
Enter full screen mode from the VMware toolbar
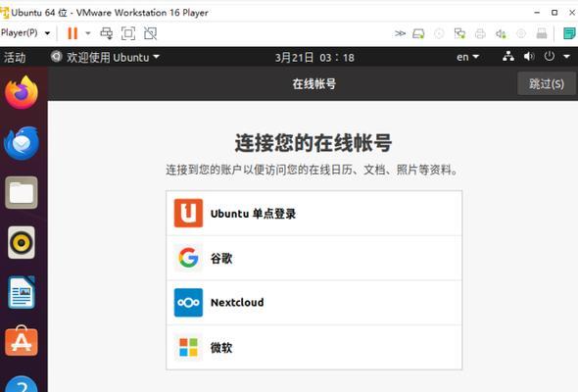click(128, 33)
